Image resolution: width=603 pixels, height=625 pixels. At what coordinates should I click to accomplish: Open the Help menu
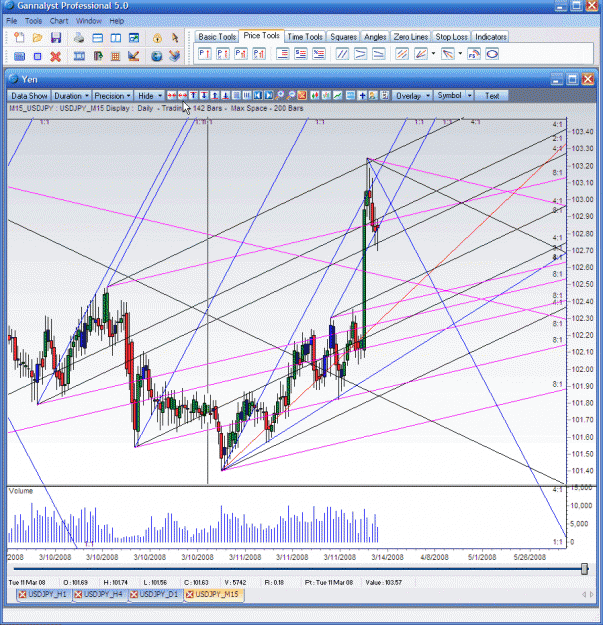[x=117, y=21]
